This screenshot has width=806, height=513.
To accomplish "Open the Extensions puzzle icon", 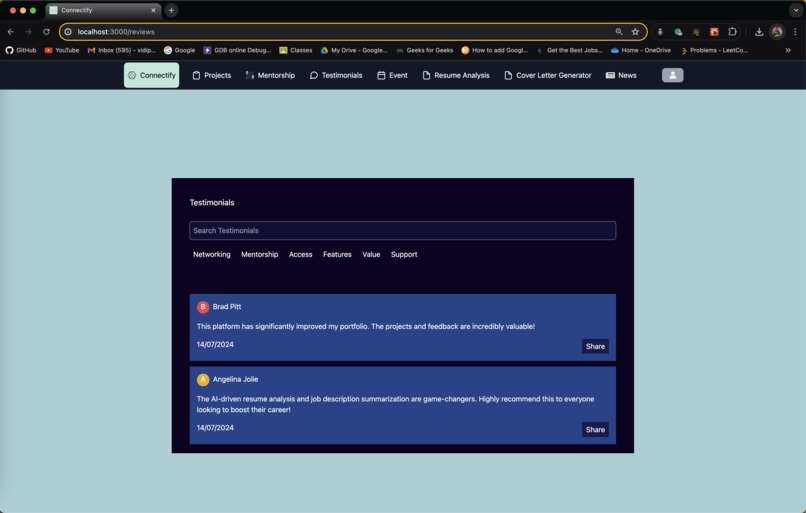I will 732,32.
